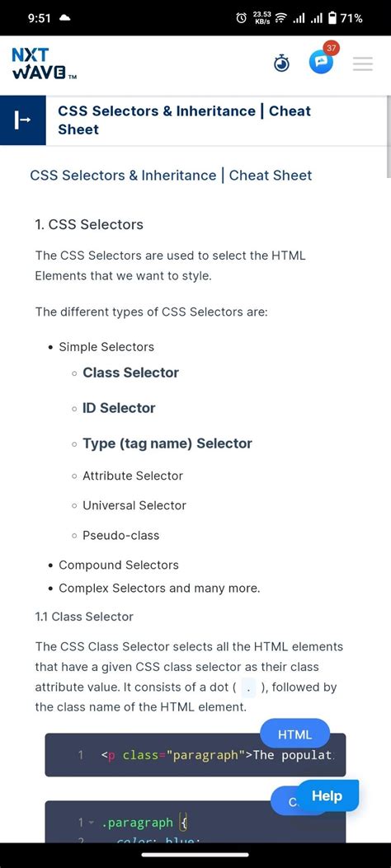Click the HTML code label button

coord(294,734)
